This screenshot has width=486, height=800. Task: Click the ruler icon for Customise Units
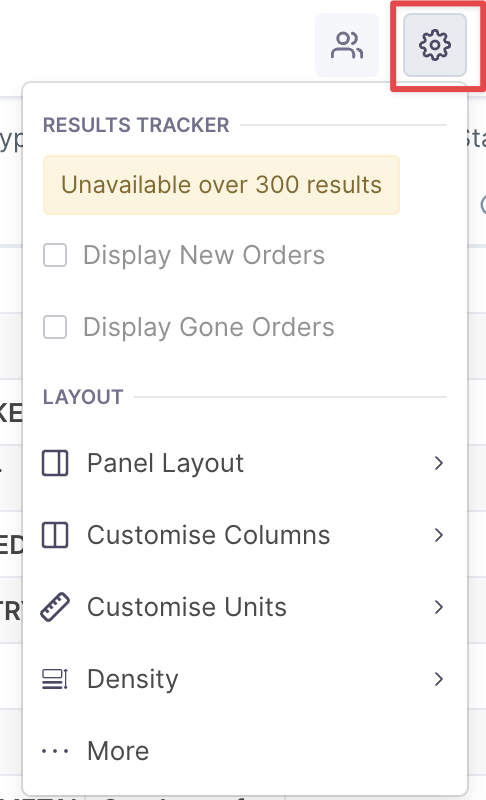click(55, 607)
